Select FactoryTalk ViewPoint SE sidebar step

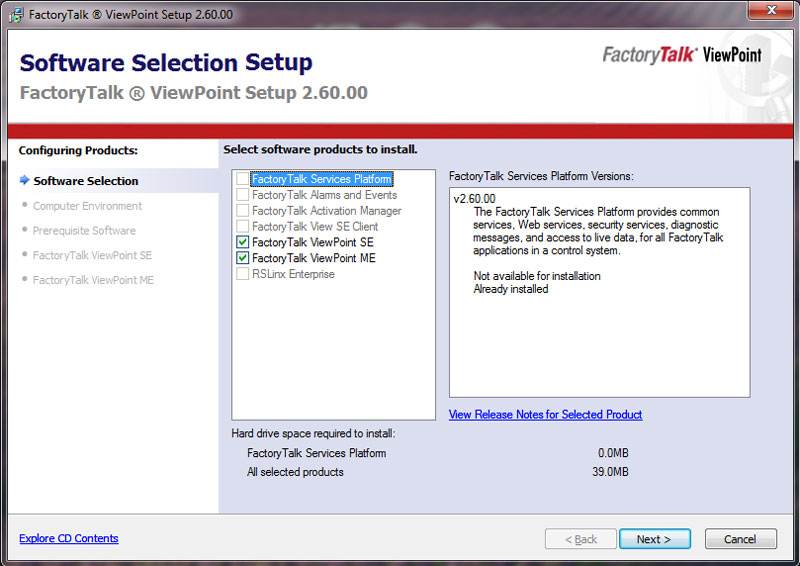coord(92,255)
